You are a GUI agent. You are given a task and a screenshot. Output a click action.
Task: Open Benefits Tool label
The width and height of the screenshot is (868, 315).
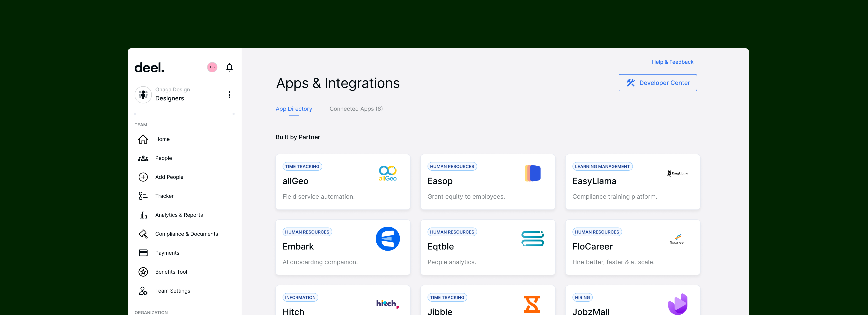171,272
